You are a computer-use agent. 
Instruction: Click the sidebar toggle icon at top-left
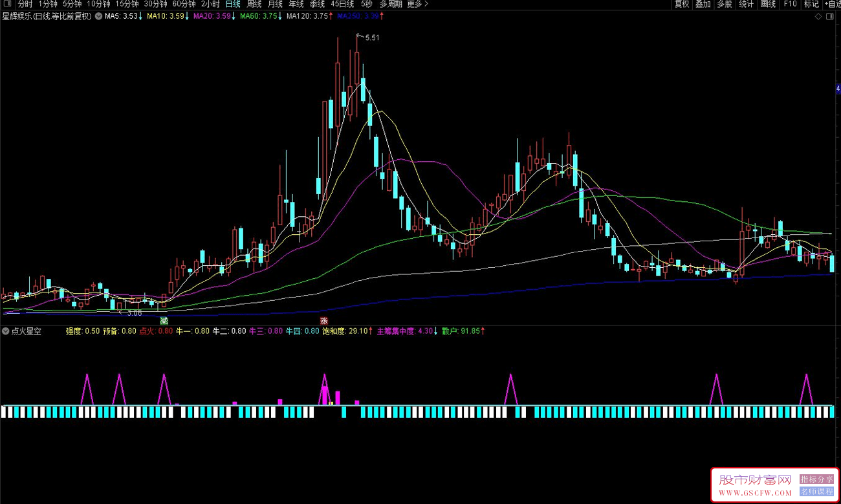[8, 4]
